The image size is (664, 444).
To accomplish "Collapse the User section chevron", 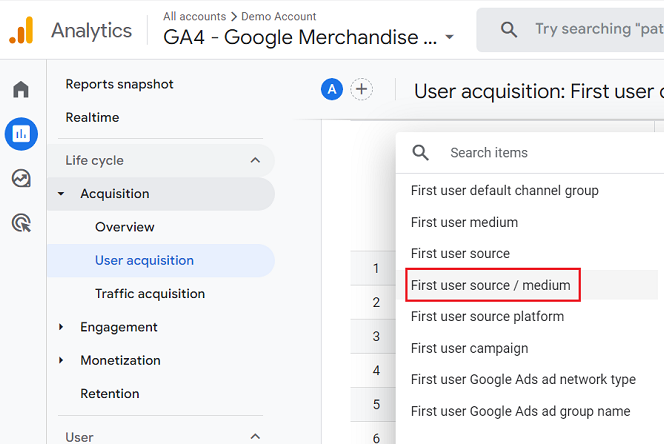I will tap(255, 436).
